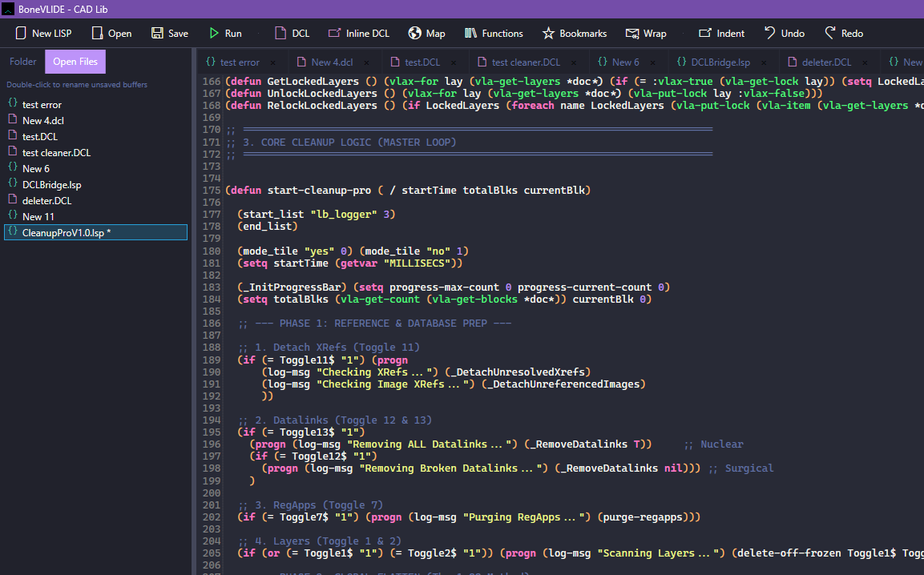This screenshot has width=924, height=575.
Task: Open the Map view
Action: 426,34
